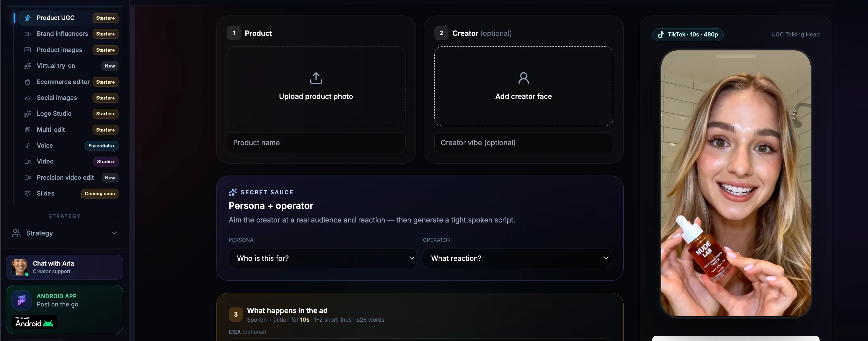Screen dimensions: 868x341
Task: Expand the Strategy section chevron
Action: coord(114,233)
